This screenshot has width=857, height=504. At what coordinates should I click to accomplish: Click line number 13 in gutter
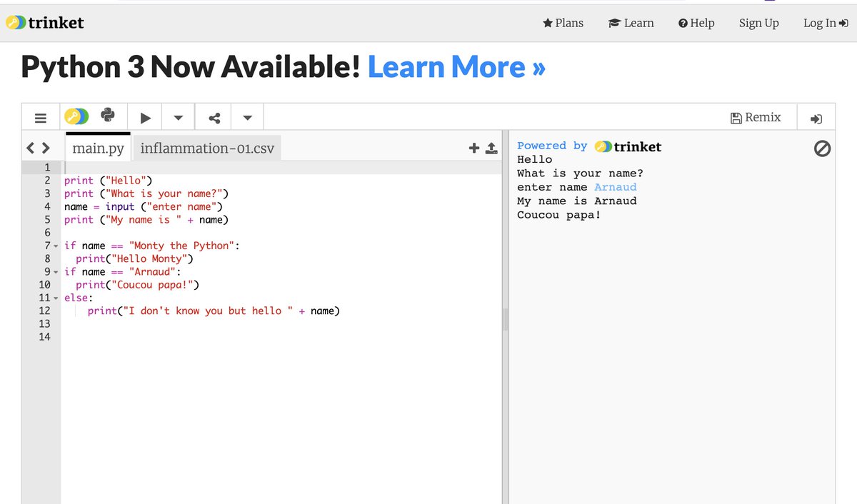point(44,324)
